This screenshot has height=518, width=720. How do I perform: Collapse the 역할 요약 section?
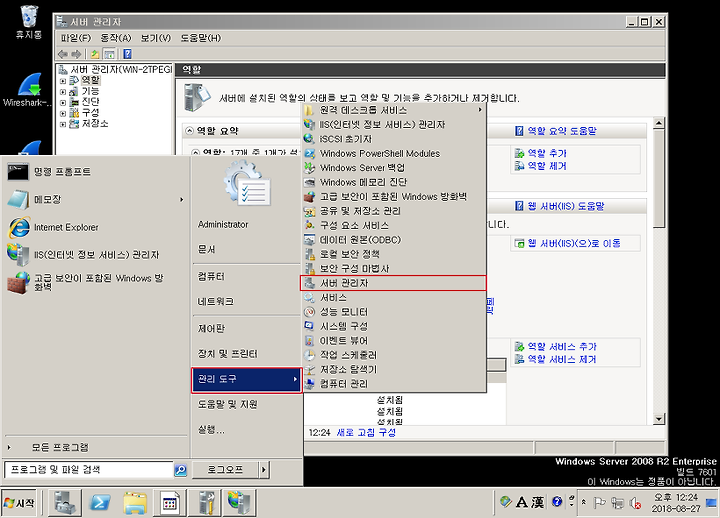[x=189, y=131]
